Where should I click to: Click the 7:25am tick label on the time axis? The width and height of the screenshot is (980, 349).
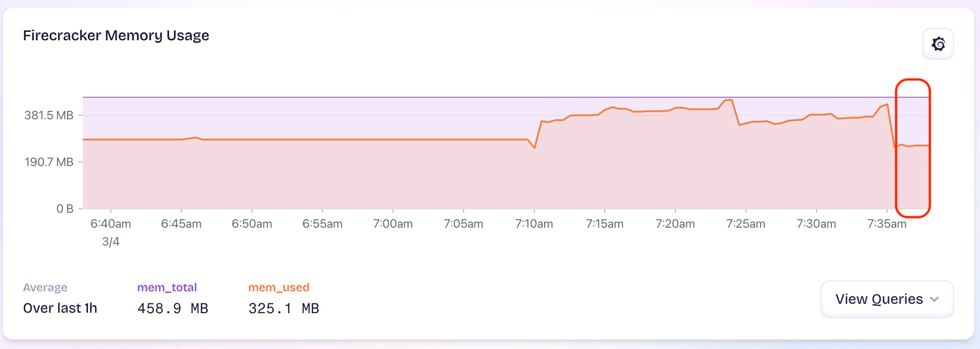(x=745, y=224)
